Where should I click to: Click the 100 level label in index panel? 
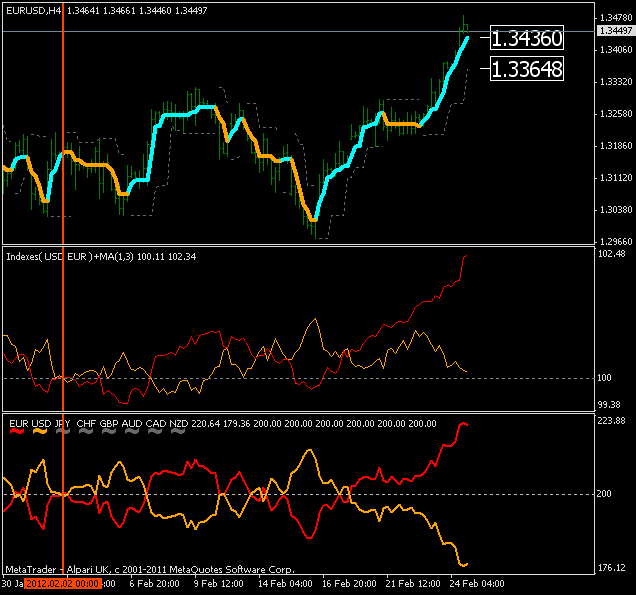click(604, 378)
